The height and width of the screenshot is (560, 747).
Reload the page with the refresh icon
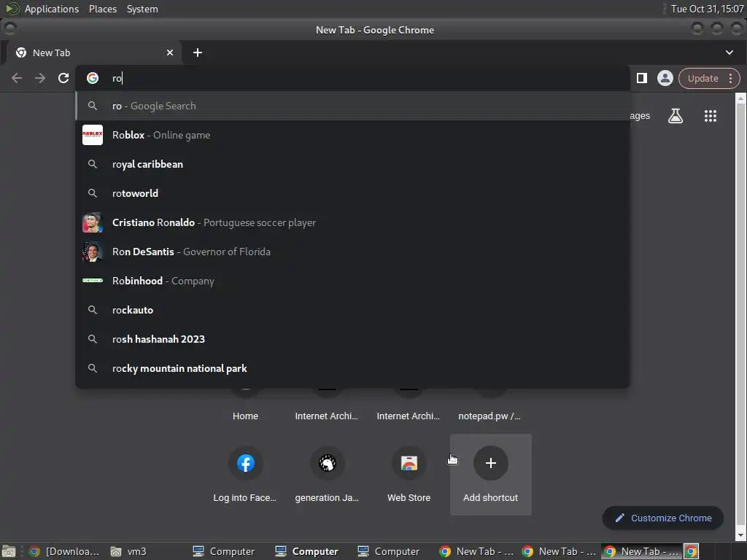(x=63, y=78)
